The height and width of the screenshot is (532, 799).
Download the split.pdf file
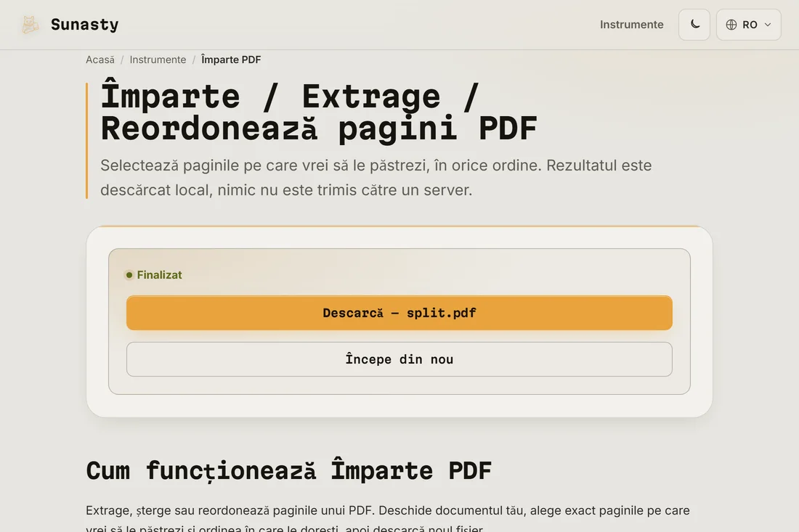pyautogui.click(x=399, y=313)
